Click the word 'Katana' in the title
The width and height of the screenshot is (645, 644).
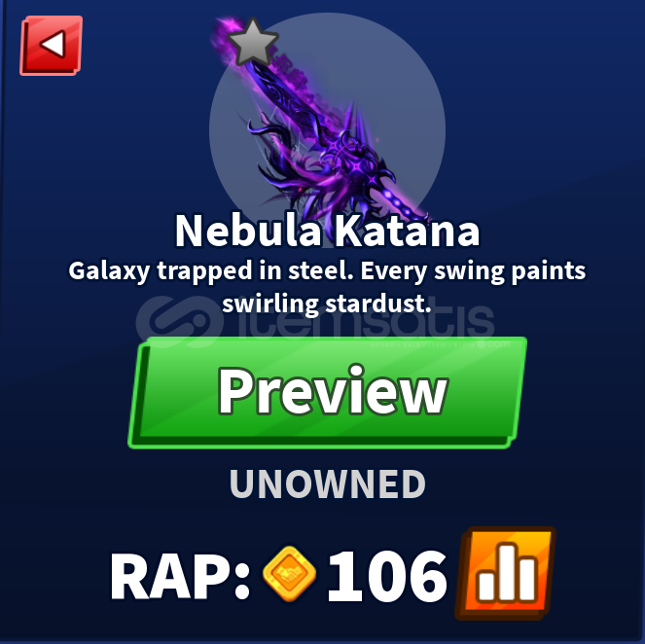(407, 231)
